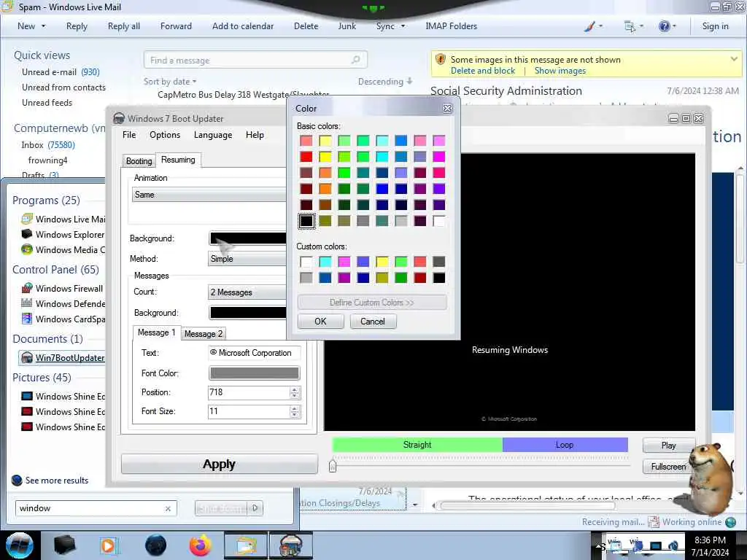The height and width of the screenshot is (560, 747).
Task: Select the white basic color swatch
Action: [438, 221]
